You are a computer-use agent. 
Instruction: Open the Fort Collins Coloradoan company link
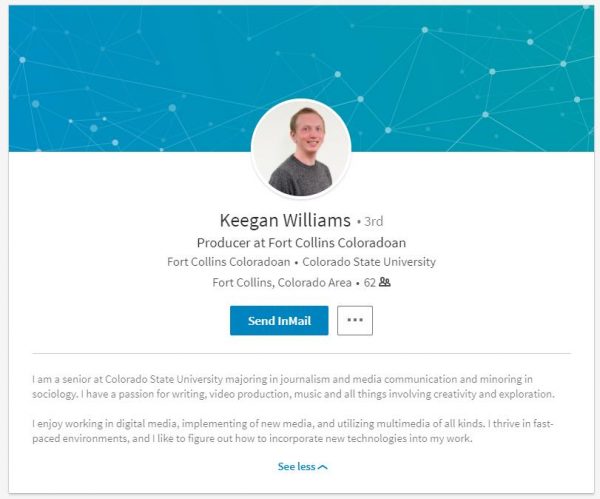tap(229, 263)
